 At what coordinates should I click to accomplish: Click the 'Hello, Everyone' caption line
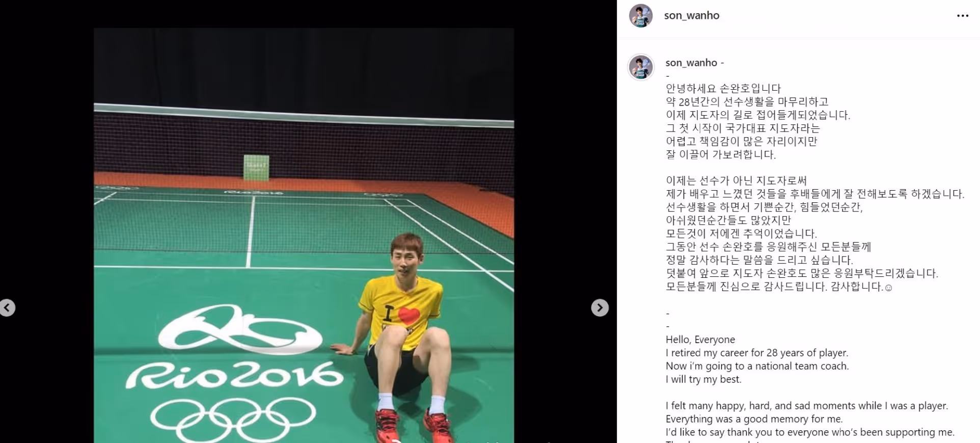[x=700, y=340]
